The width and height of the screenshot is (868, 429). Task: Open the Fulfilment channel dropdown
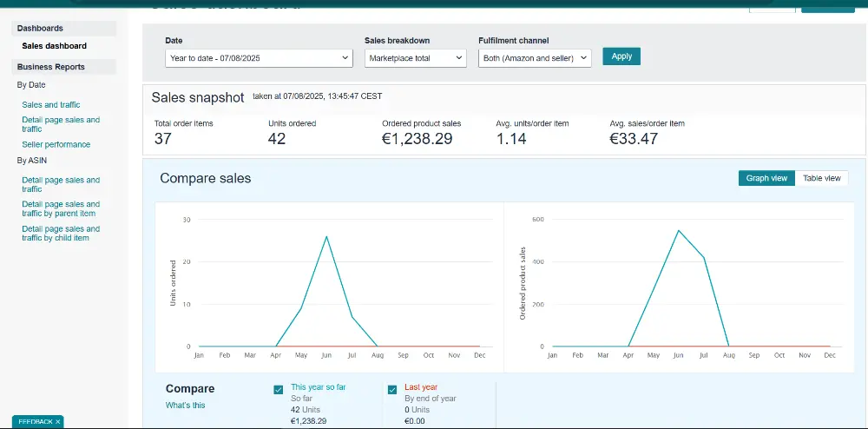click(x=535, y=58)
